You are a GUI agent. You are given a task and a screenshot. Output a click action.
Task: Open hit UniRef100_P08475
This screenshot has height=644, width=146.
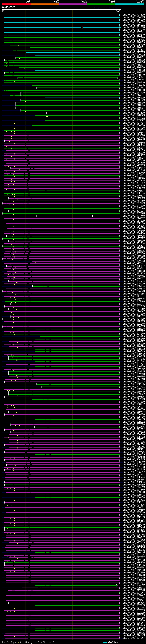134,15
